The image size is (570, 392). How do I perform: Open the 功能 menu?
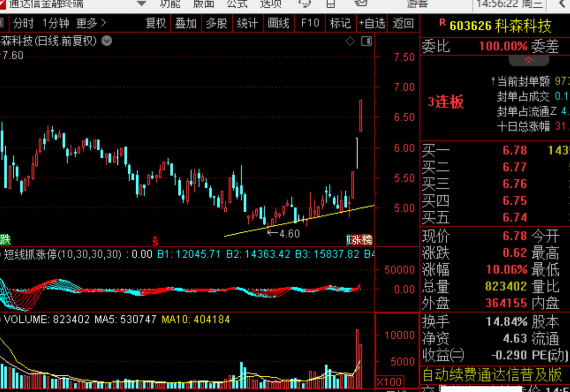pos(170,4)
